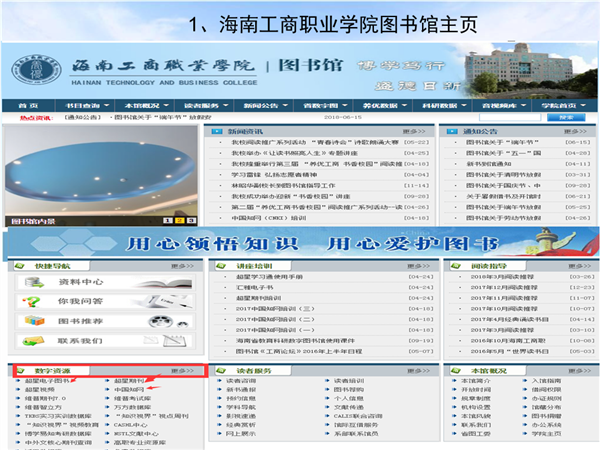Screen dimensions: 600x450
Task: Open the item 超星学习通使用手册
Action: click(269, 276)
